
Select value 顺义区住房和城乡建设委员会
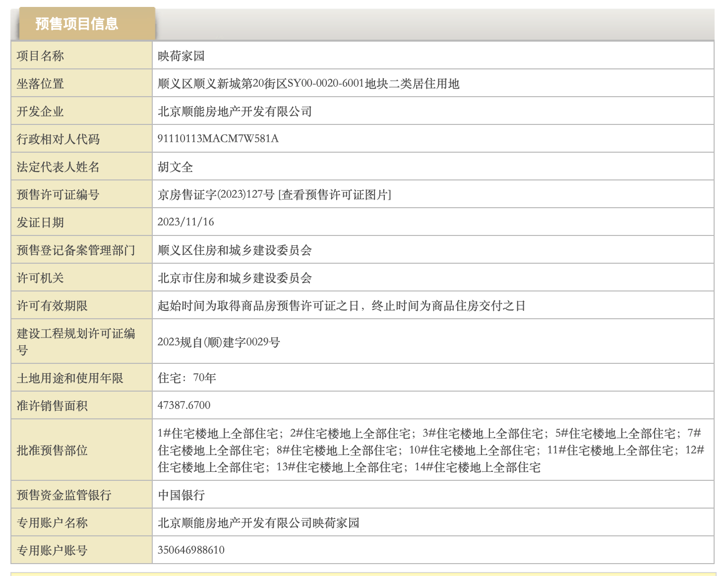[x=235, y=250]
